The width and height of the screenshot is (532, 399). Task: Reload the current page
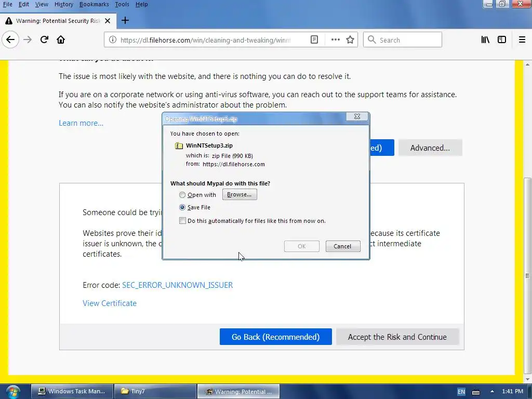pos(44,39)
